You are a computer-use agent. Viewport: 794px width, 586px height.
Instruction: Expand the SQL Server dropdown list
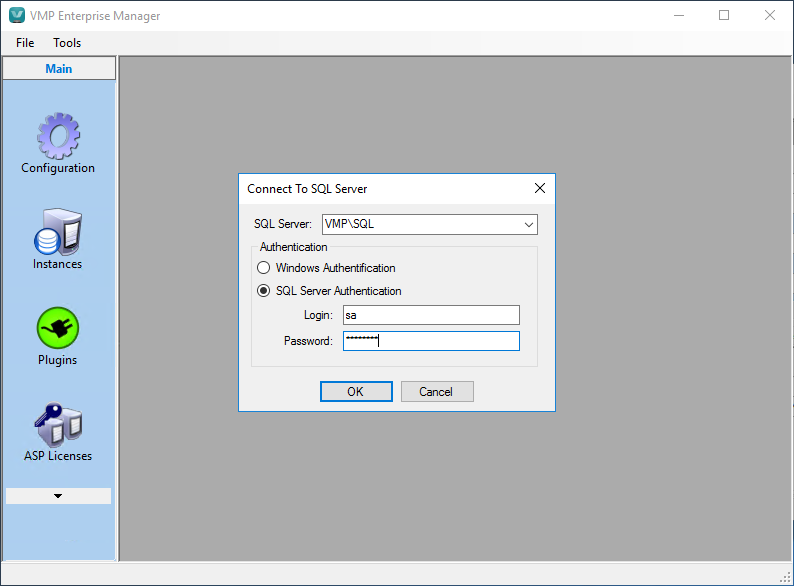(x=529, y=224)
